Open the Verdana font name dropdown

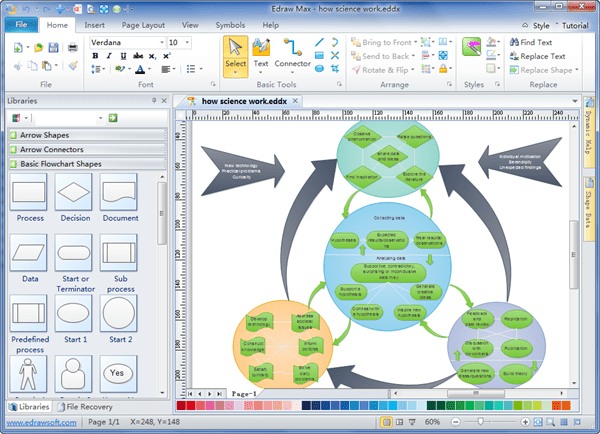point(162,42)
